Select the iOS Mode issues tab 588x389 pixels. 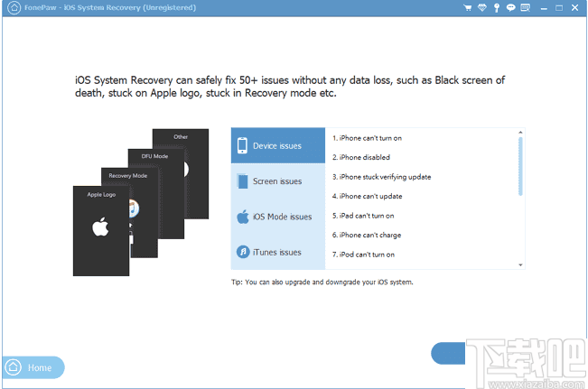click(278, 217)
